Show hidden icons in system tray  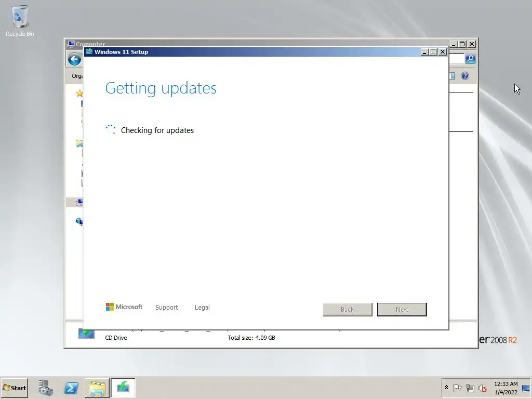click(446, 388)
